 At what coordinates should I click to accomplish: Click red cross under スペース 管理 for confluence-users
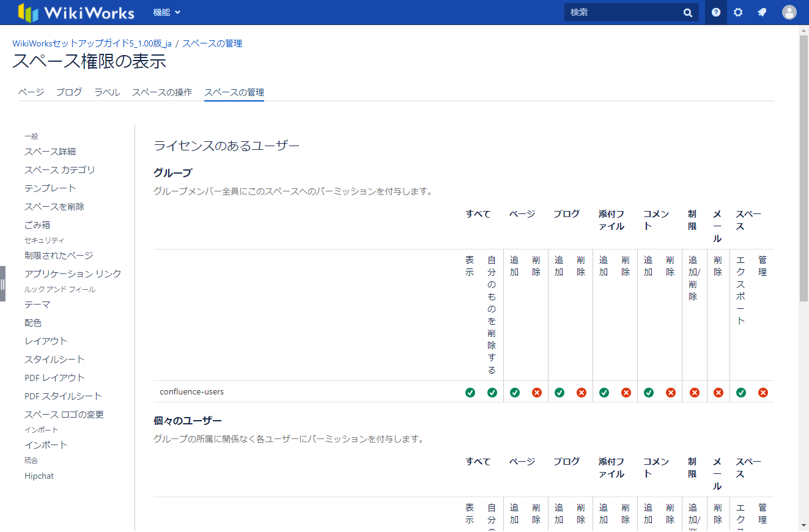(763, 393)
